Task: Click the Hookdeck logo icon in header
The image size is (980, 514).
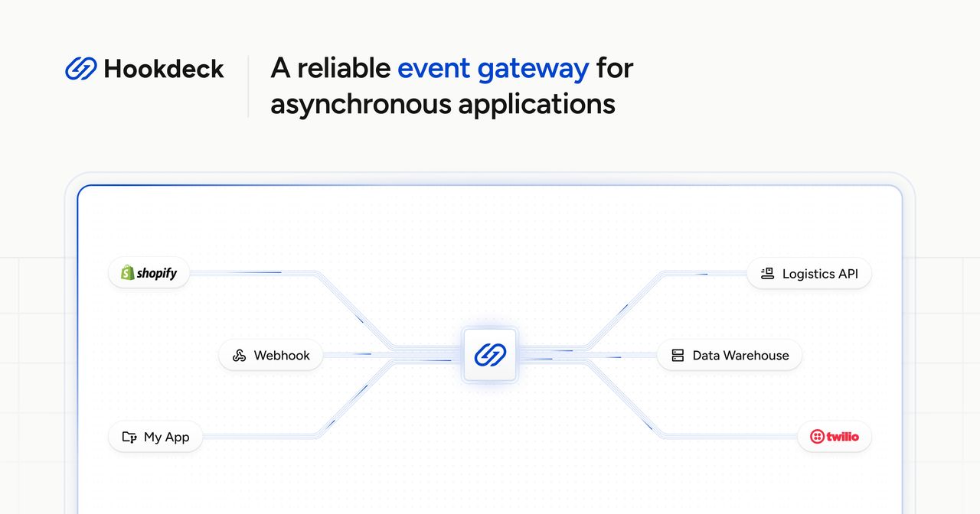Action: click(80, 69)
